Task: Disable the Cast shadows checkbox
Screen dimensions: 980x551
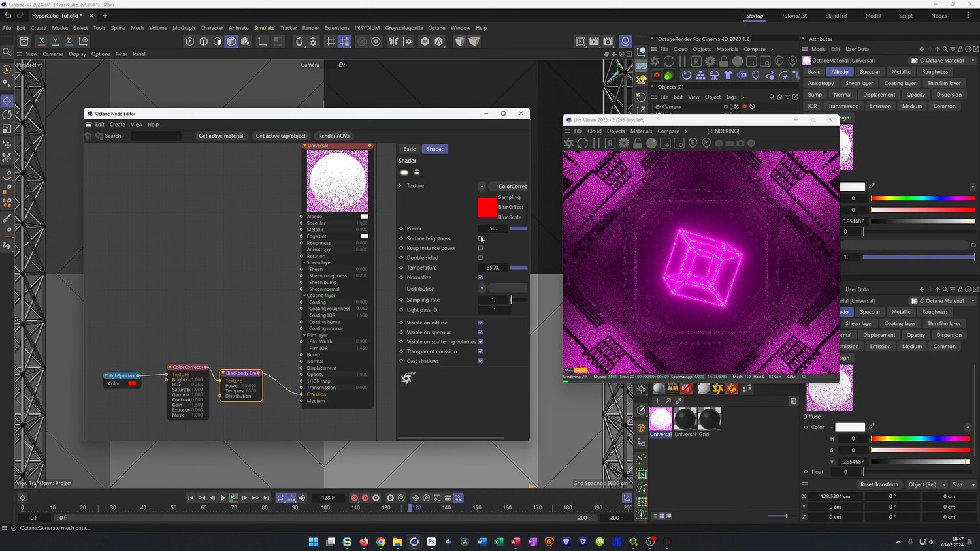Action: click(x=480, y=361)
